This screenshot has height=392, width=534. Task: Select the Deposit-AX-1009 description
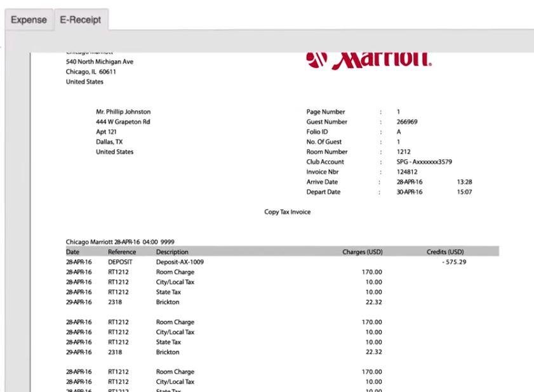click(180, 262)
